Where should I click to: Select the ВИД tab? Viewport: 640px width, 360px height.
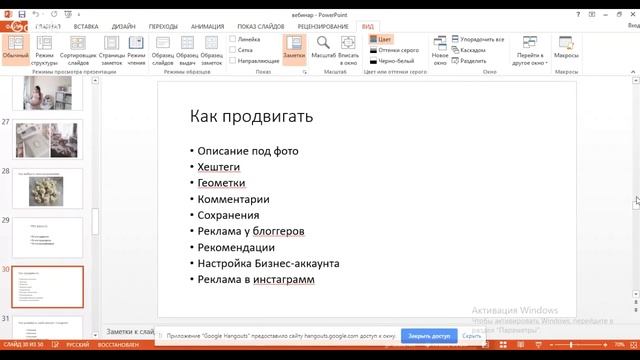pyautogui.click(x=367, y=27)
